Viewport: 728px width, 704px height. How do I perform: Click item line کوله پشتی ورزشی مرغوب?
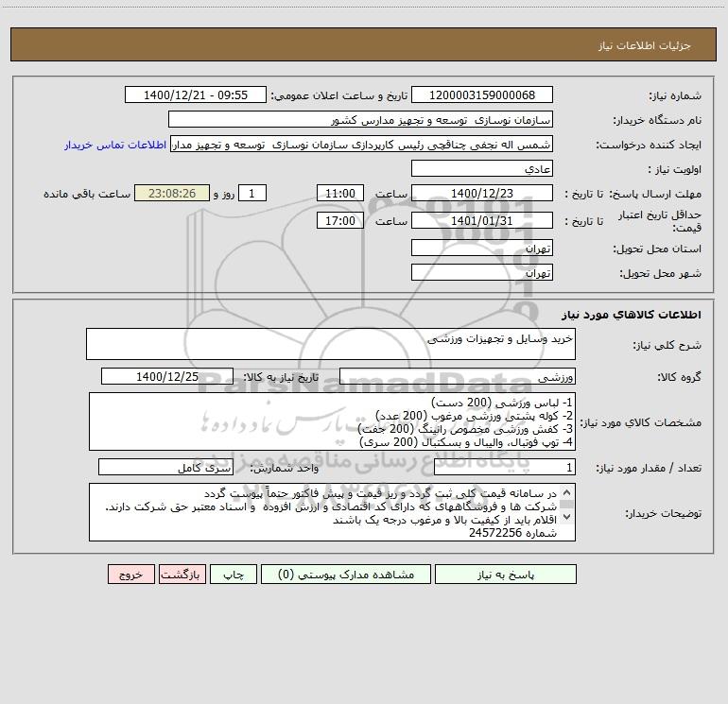click(474, 416)
